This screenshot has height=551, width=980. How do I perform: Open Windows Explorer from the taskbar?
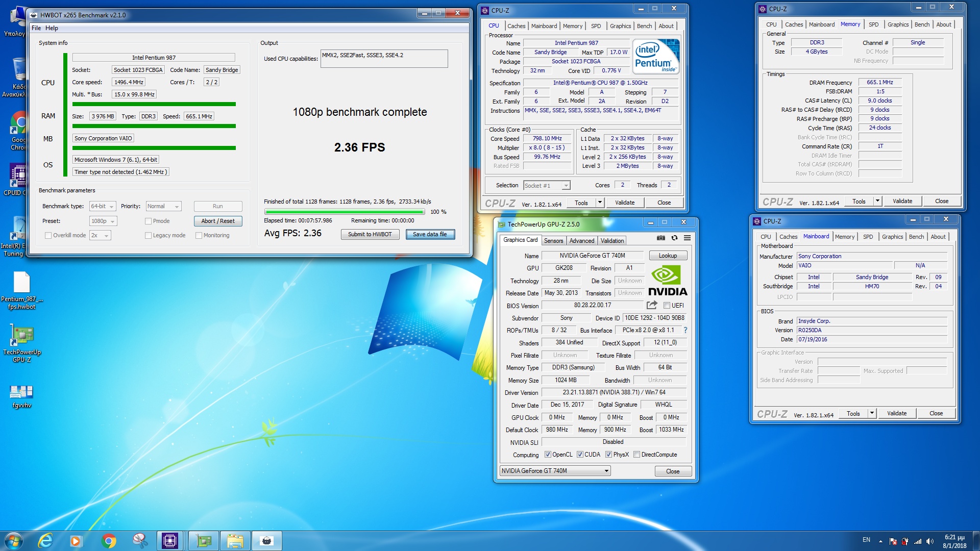235,540
